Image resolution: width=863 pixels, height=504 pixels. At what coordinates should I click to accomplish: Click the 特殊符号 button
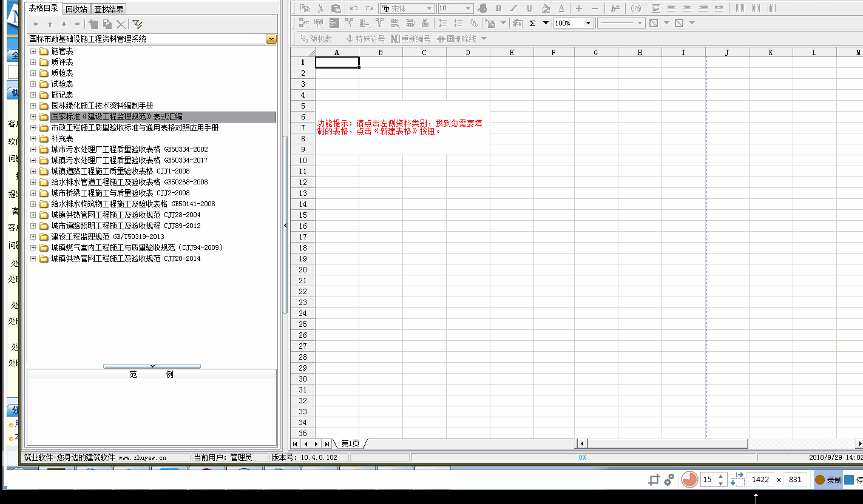click(x=365, y=39)
